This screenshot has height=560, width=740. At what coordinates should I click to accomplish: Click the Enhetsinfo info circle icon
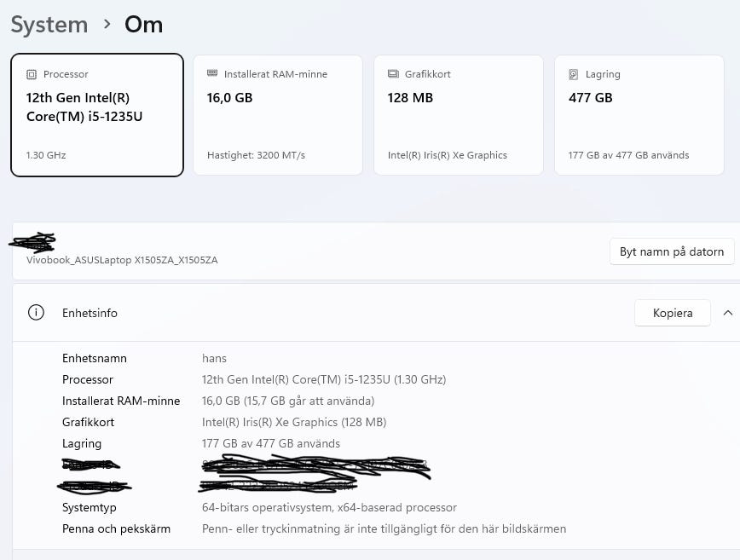point(36,312)
